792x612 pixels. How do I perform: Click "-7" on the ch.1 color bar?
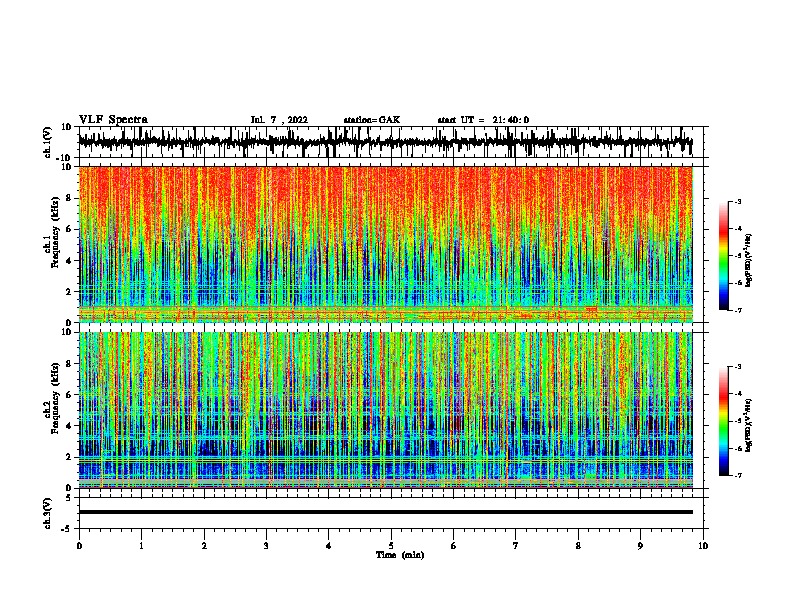737,311
